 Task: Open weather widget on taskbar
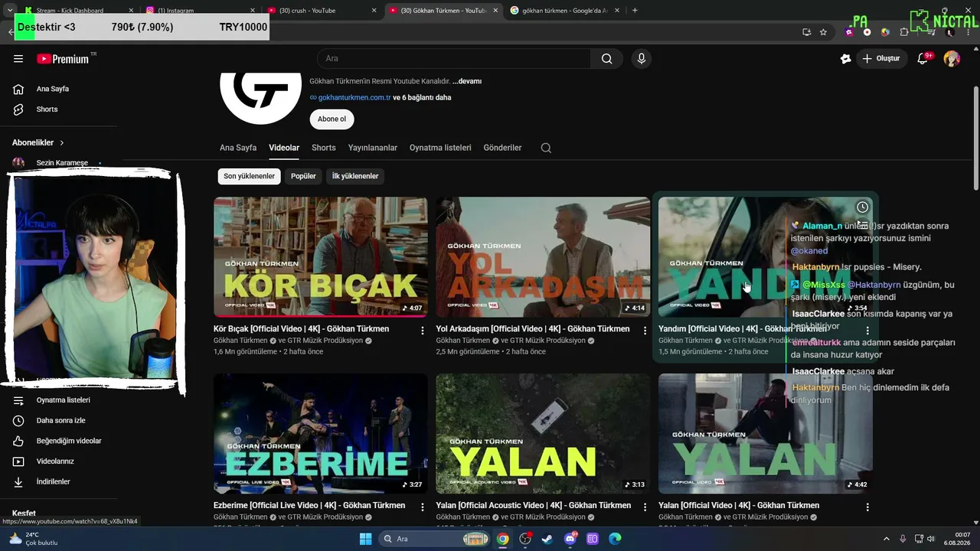(33, 539)
